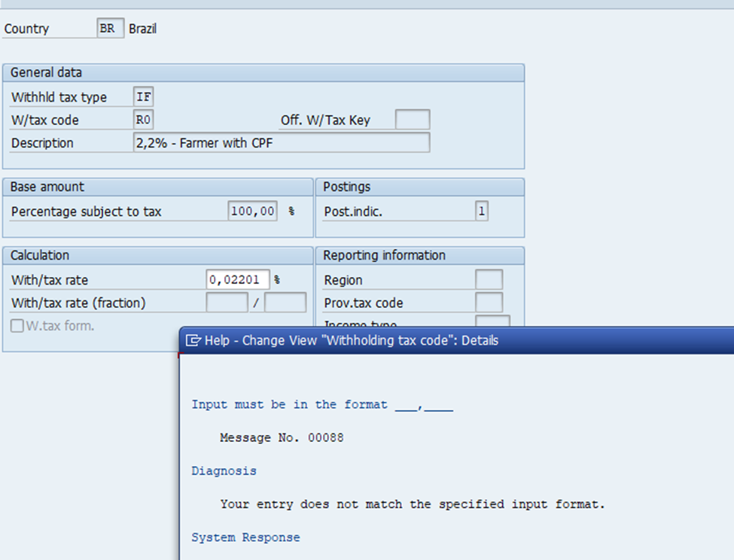Click the Help dialog title icon
The height and width of the screenshot is (560, 734).
click(193, 340)
